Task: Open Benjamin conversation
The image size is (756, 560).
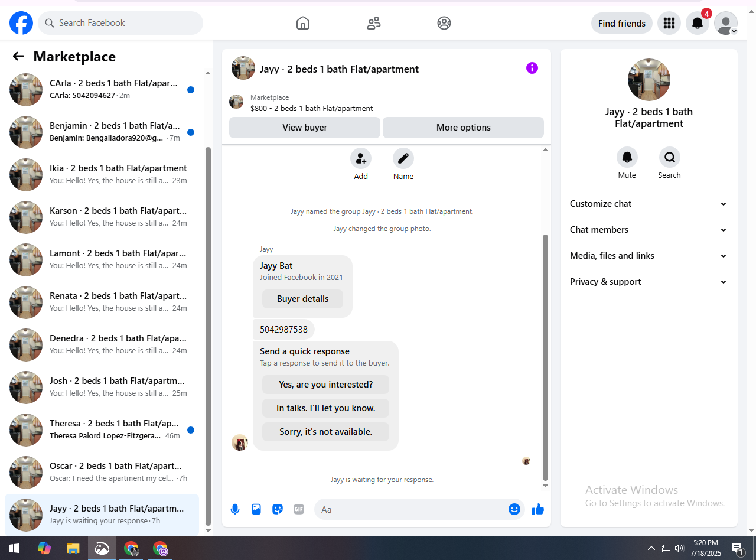Action: (x=102, y=132)
